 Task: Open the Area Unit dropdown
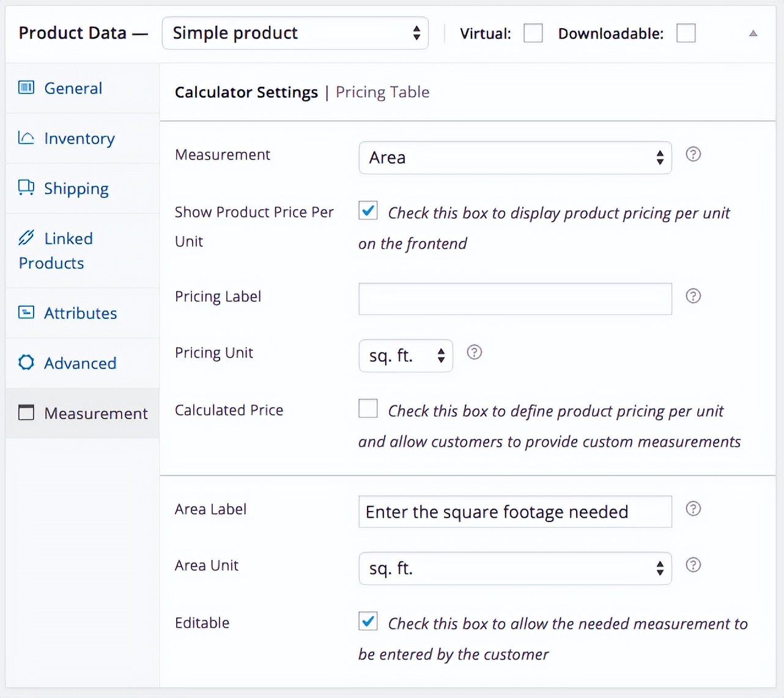coord(515,568)
